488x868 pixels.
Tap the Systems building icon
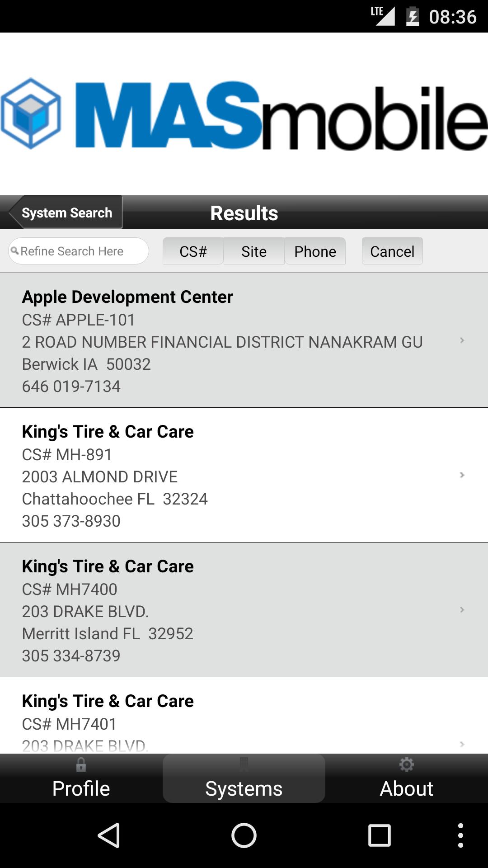(244, 764)
